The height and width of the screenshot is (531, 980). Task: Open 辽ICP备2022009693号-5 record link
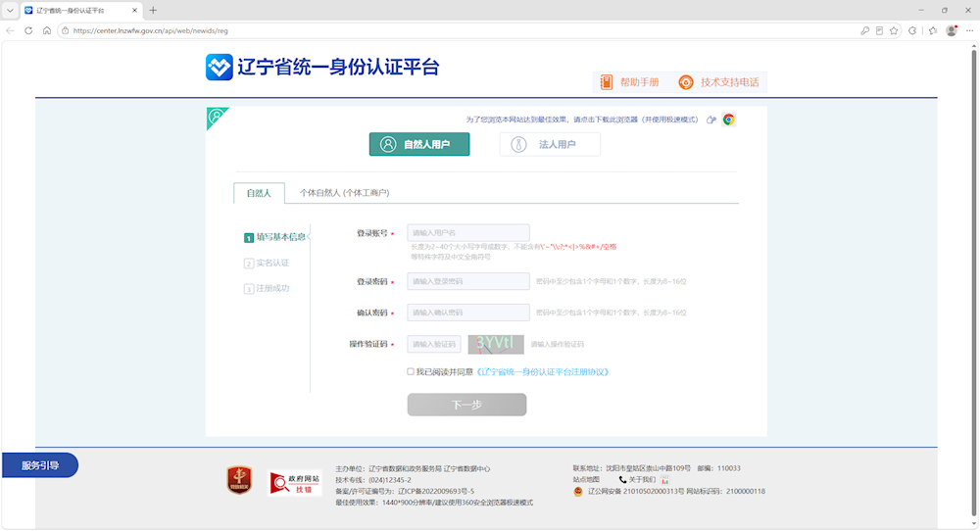pyautogui.click(x=436, y=492)
